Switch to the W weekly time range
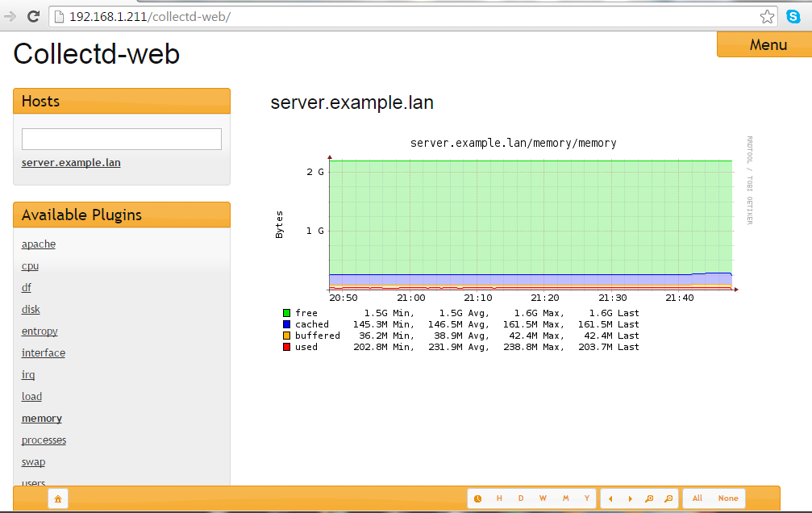This screenshot has height=513, width=812. pos(543,498)
